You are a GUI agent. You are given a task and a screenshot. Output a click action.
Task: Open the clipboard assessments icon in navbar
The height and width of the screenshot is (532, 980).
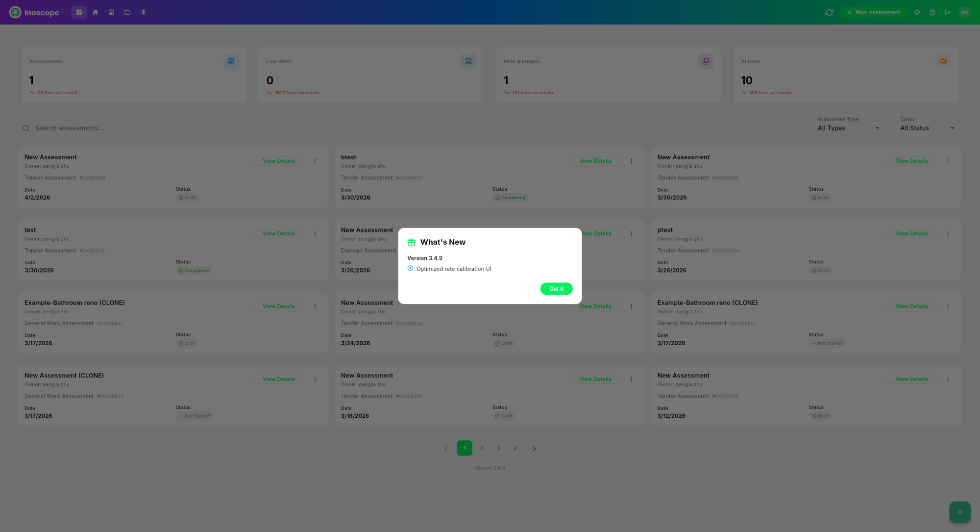[111, 12]
